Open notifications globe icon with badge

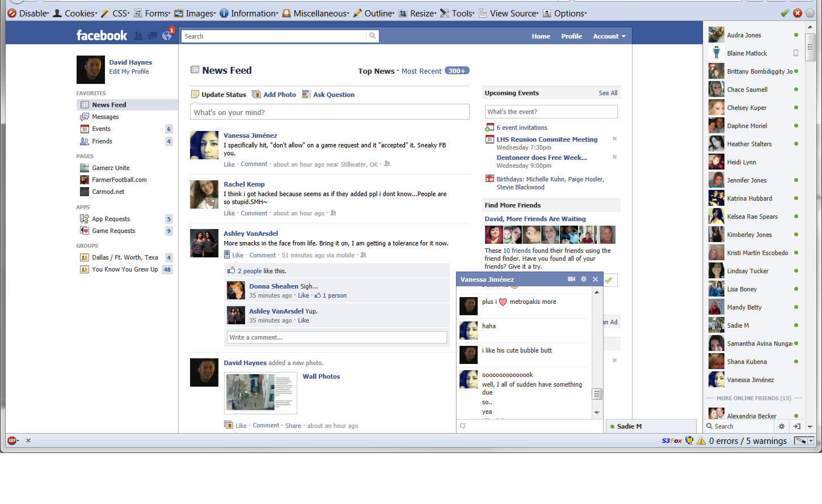[x=167, y=35]
